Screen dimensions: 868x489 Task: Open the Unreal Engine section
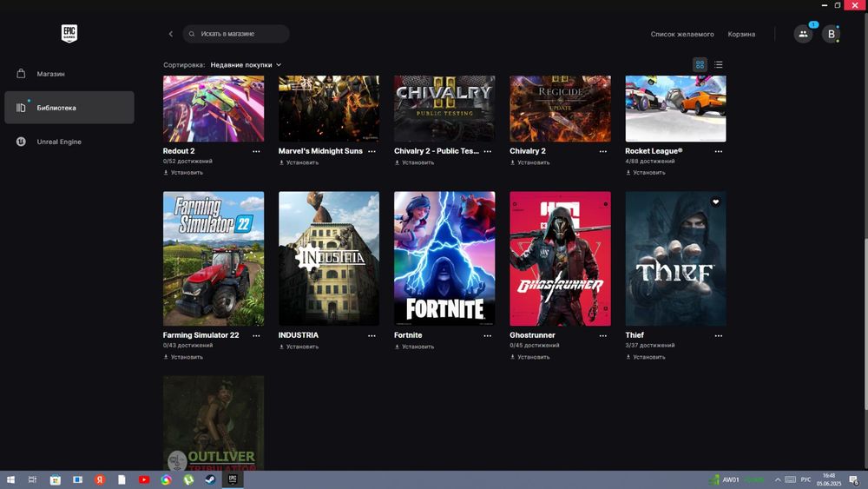(69, 142)
